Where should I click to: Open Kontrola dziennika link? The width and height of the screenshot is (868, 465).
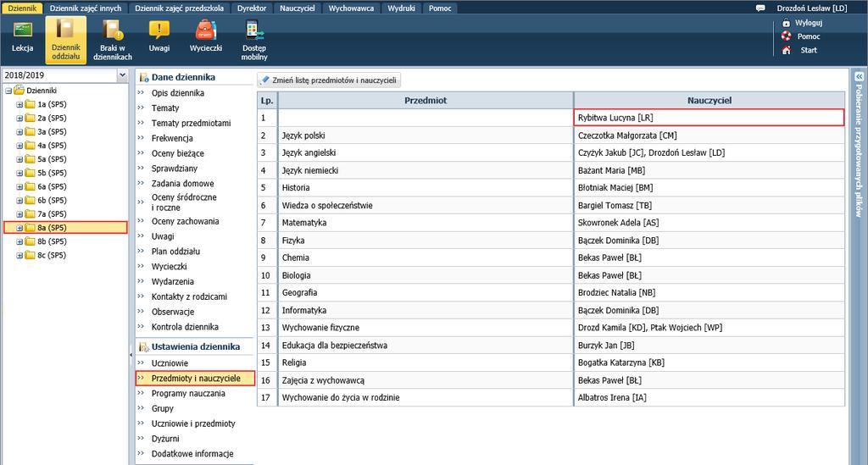coord(185,327)
